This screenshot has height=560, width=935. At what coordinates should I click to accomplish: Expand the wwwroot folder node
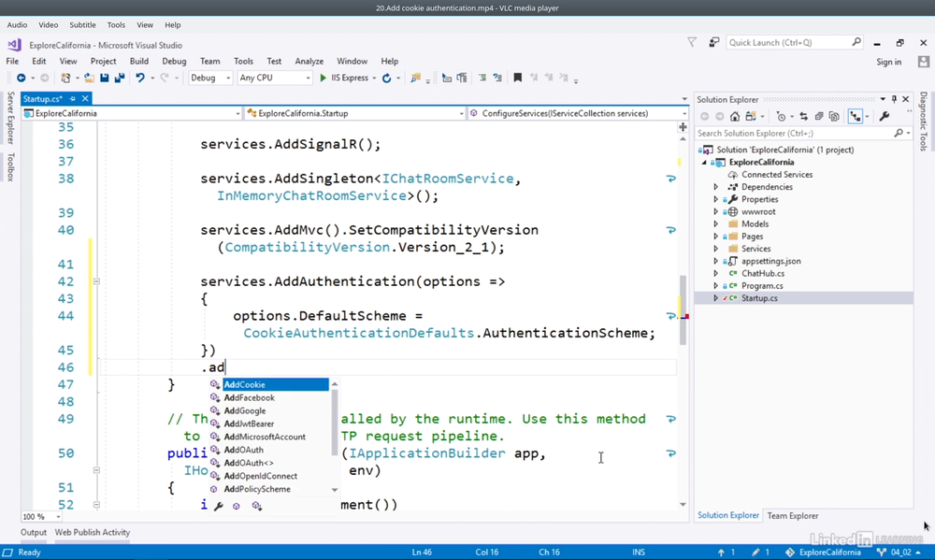(716, 211)
